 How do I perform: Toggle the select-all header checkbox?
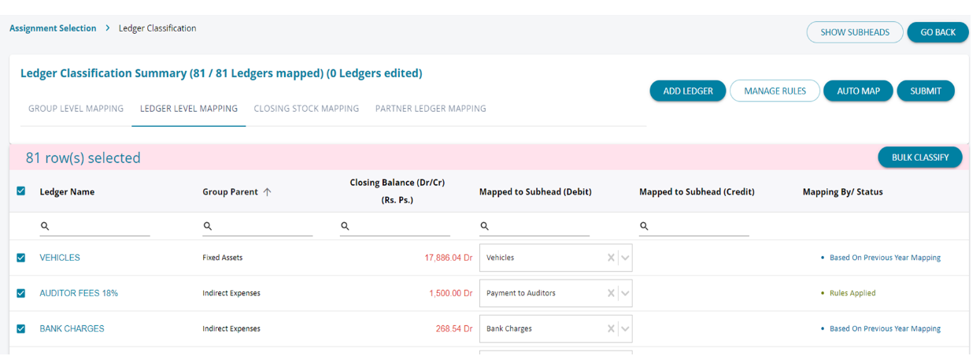pyautogui.click(x=21, y=191)
